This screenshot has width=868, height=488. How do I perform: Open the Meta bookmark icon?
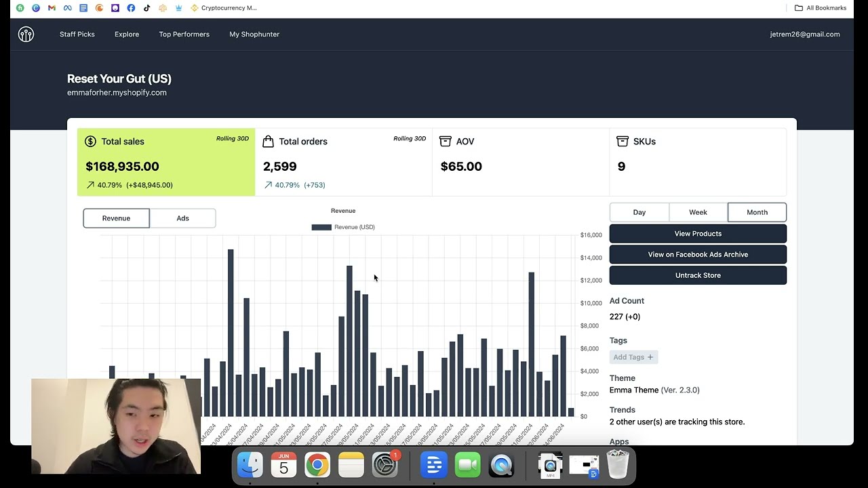coord(67,8)
